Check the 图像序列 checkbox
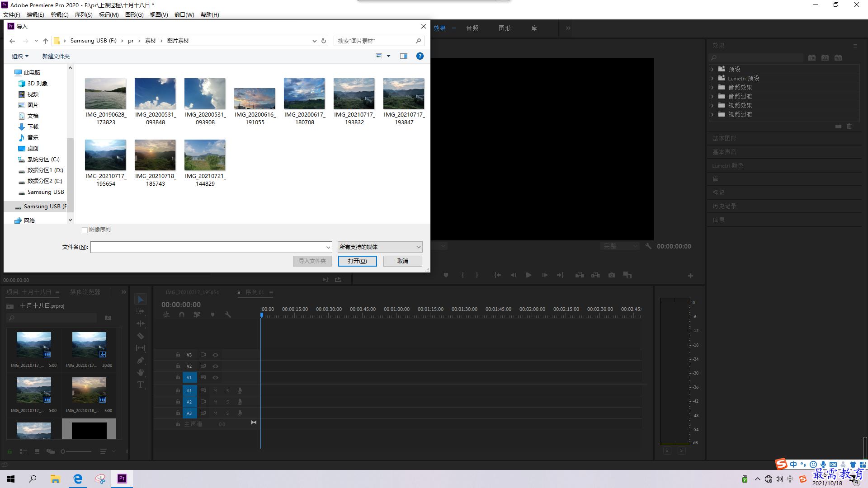This screenshot has width=868, height=488. [x=85, y=230]
